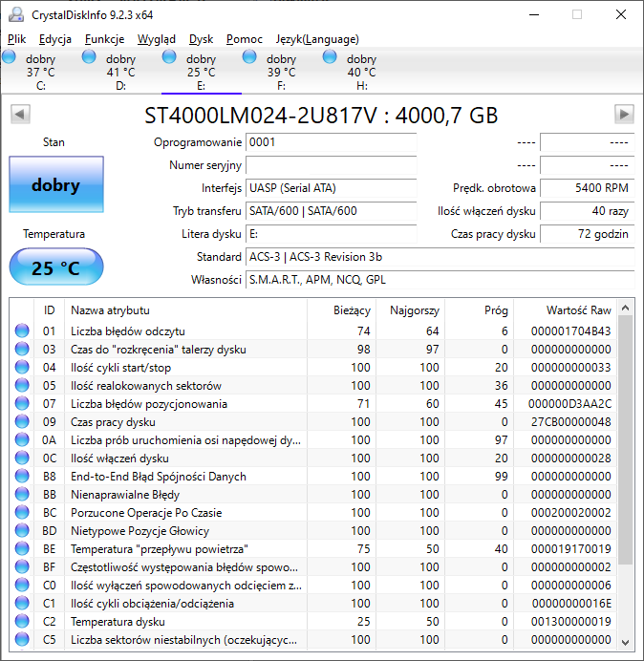
Task: Open the Edycja menu
Action: pyautogui.click(x=54, y=39)
